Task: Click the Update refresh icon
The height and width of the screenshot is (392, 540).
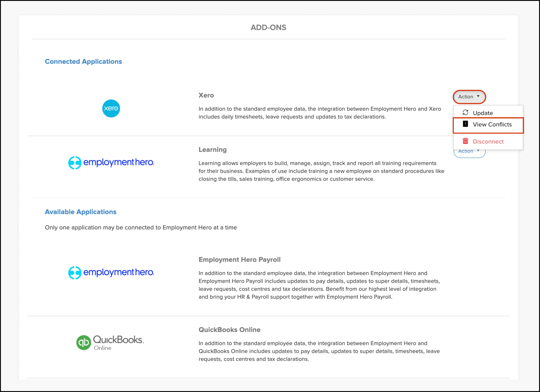Action: [x=465, y=113]
